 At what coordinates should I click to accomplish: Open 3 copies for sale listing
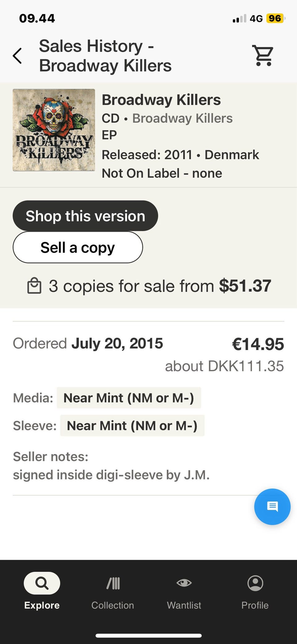[160, 286]
